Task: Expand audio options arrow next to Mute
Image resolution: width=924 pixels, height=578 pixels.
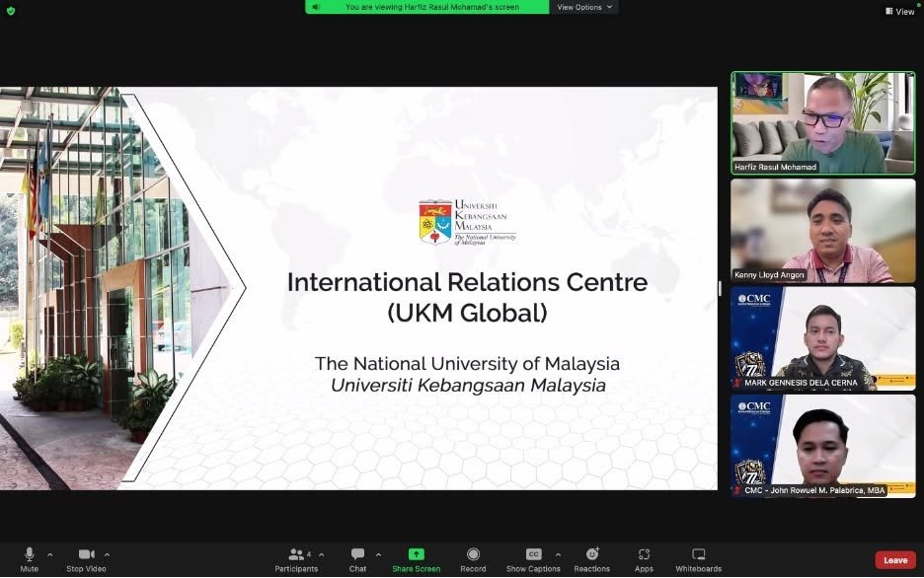Action: click(x=50, y=554)
